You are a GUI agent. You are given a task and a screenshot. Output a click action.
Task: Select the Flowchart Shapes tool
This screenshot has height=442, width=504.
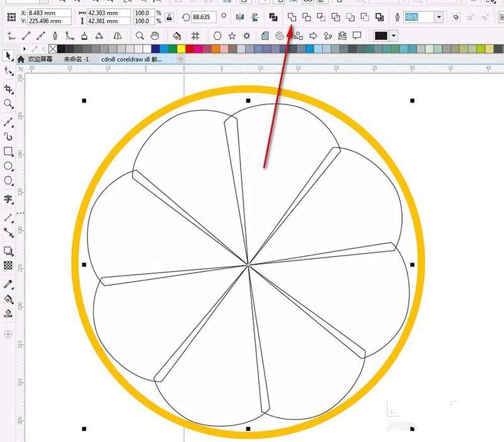(328, 36)
